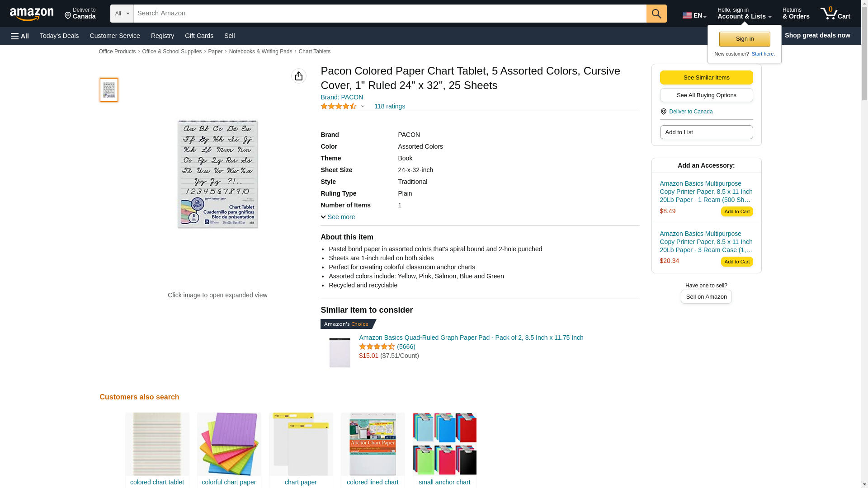Click the search magnifier button
Viewport: 868px width, 488px height.
coord(656,14)
